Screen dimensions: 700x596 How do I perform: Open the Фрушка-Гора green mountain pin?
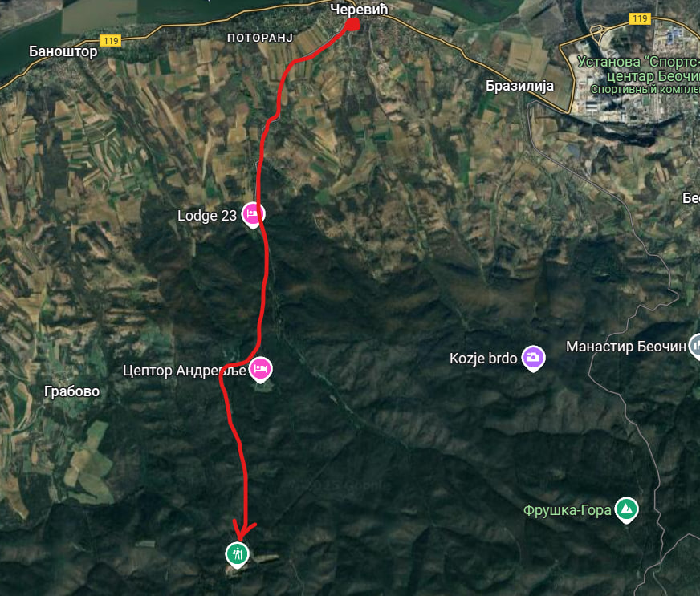pyautogui.click(x=626, y=509)
